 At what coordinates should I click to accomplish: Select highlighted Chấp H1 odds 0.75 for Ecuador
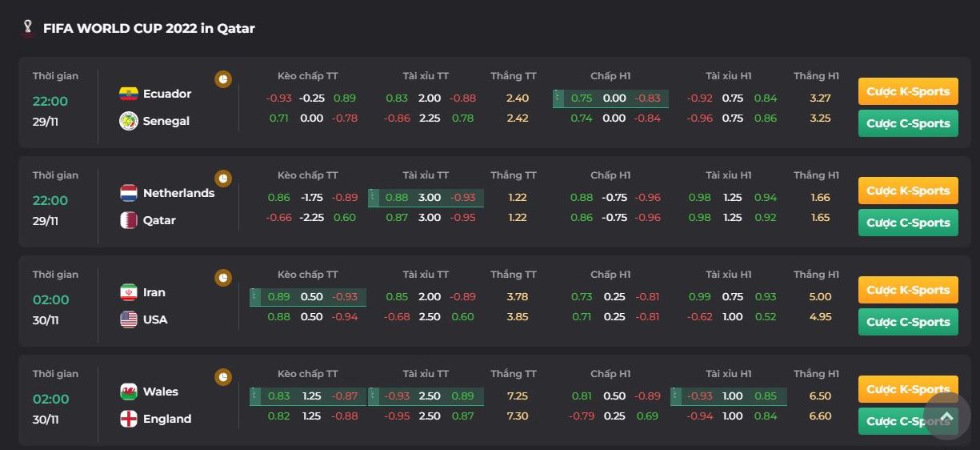[x=582, y=98]
